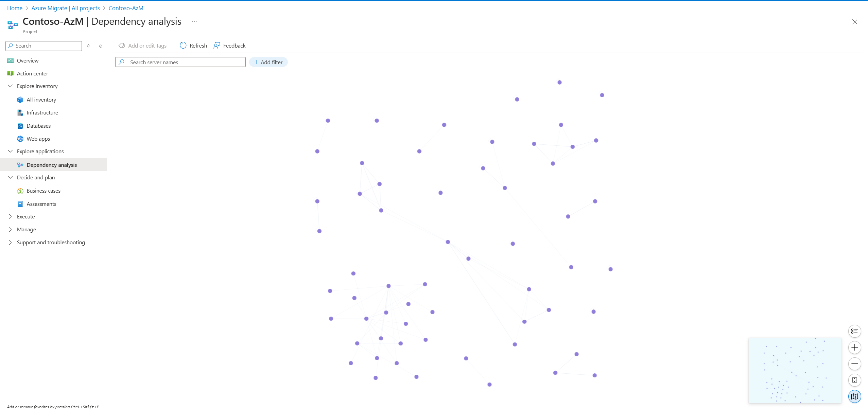
Task: Expand the Execute section
Action: (10, 216)
